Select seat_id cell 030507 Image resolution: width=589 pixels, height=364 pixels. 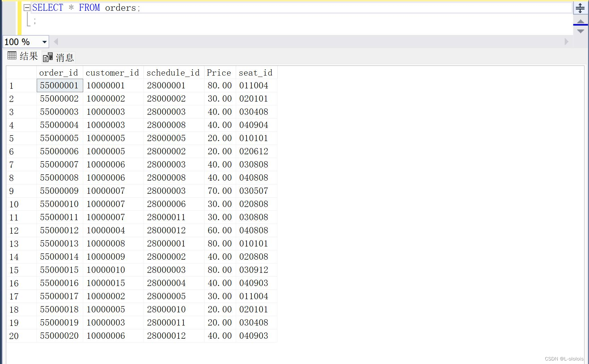256,191
